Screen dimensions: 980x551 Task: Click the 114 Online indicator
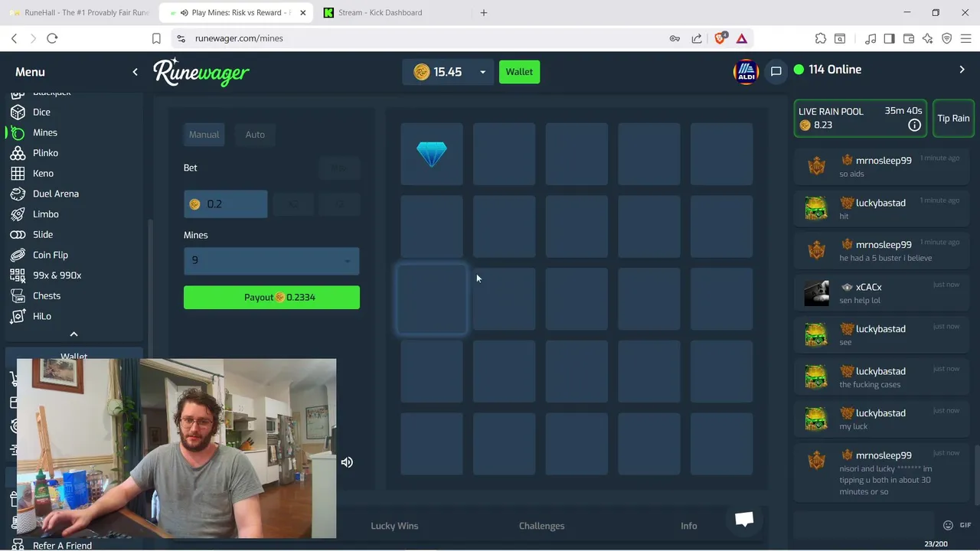[828, 70]
